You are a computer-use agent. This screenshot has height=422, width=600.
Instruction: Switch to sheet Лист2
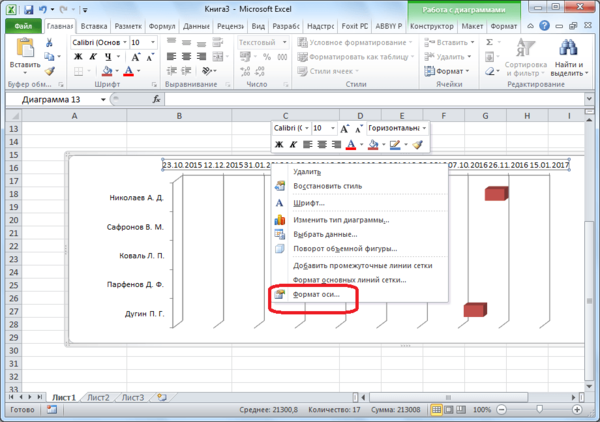pos(98,398)
